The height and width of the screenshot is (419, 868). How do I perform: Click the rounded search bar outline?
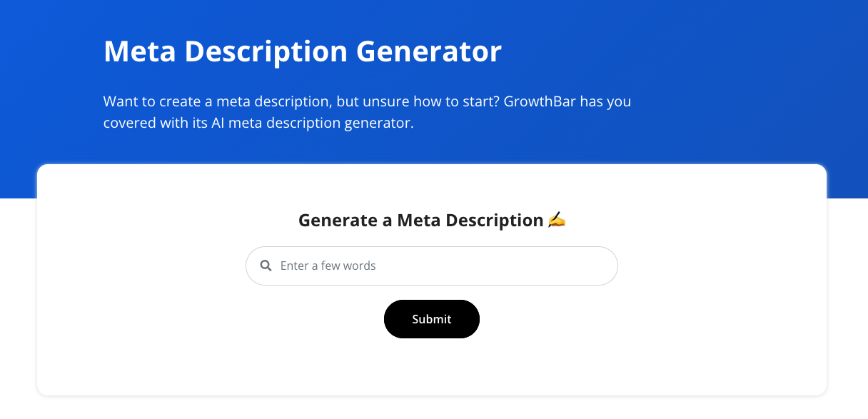(431, 265)
